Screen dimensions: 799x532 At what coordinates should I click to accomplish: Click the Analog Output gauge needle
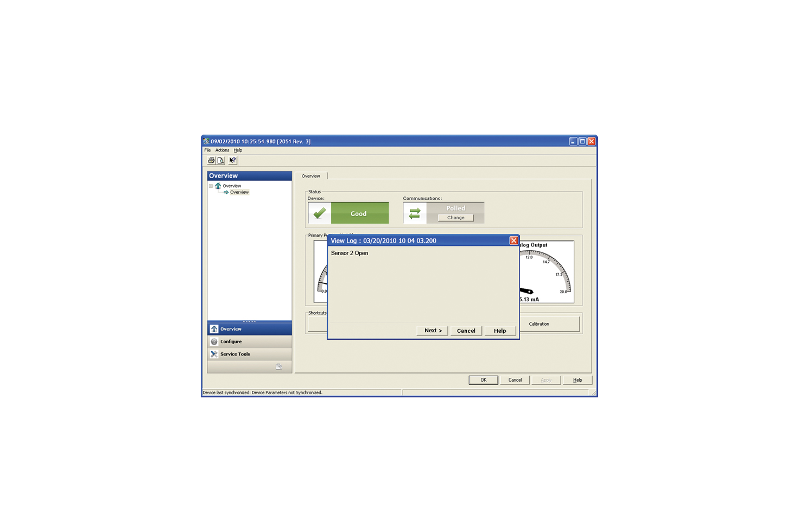pyautogui.click(x=527, y=291)
